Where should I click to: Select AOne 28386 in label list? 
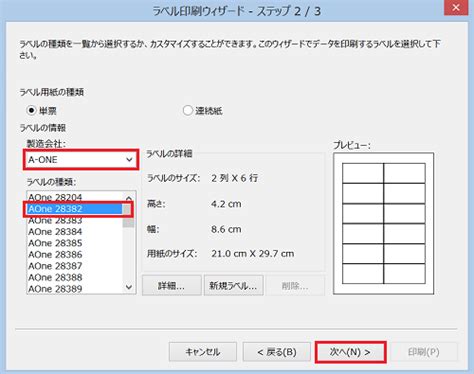coord(75,255)
